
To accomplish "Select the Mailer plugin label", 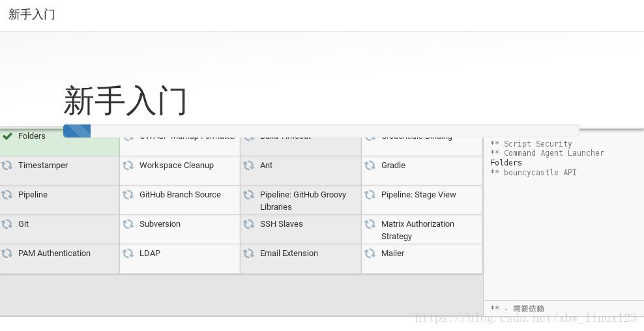I will coord(392,253).
